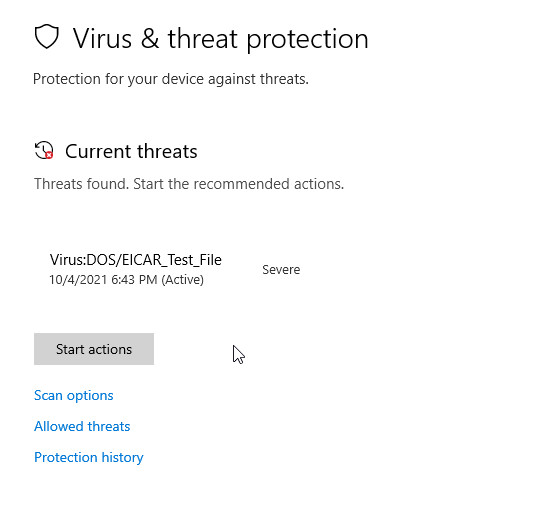Click the Virus & threat protection heading

[220, 39]
